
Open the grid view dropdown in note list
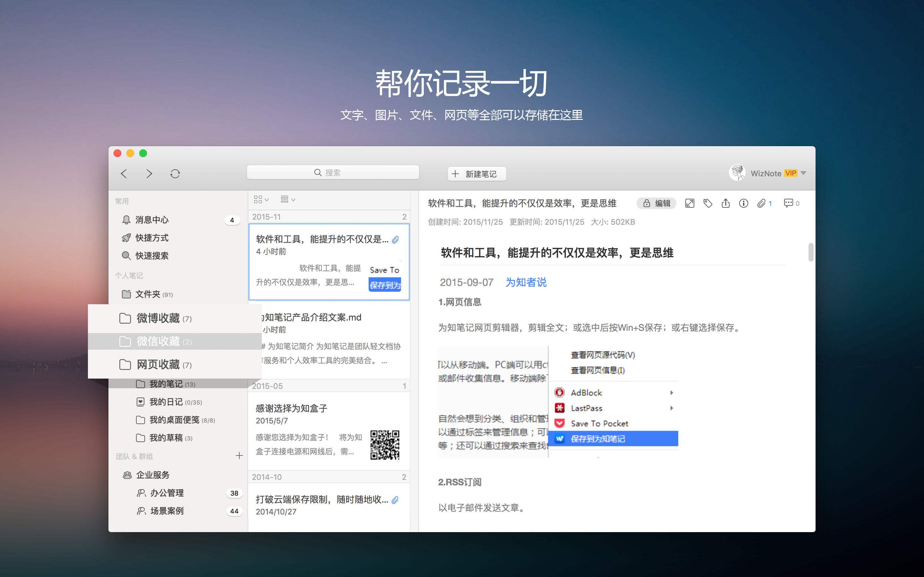261,199
